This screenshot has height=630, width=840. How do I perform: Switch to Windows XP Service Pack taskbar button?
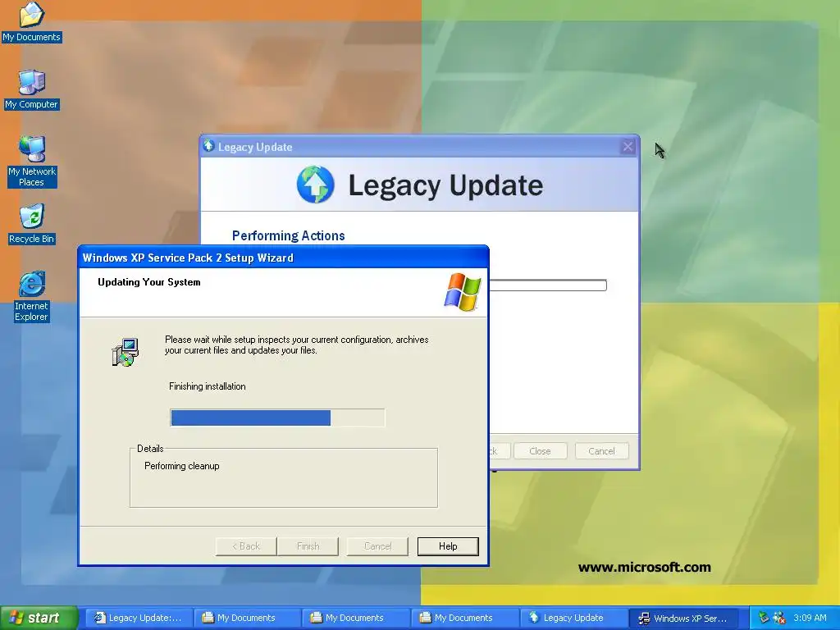coord(682,618)
